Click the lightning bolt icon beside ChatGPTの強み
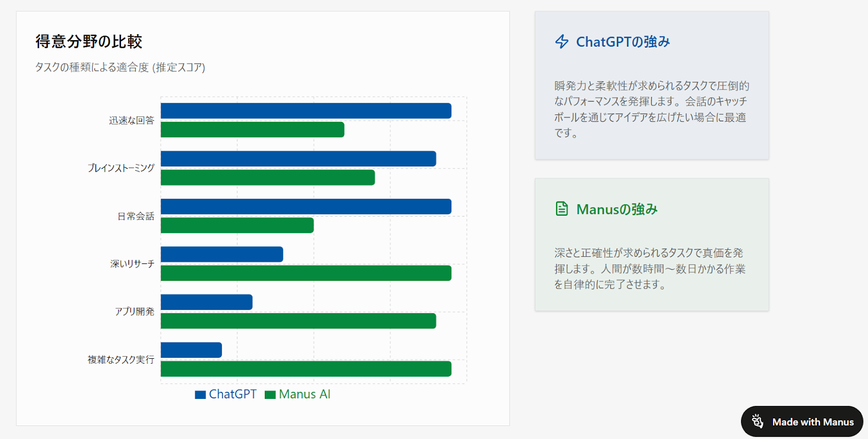Viewport: 868px width, 439px height. pyautogui.click(x=562, y=42)
